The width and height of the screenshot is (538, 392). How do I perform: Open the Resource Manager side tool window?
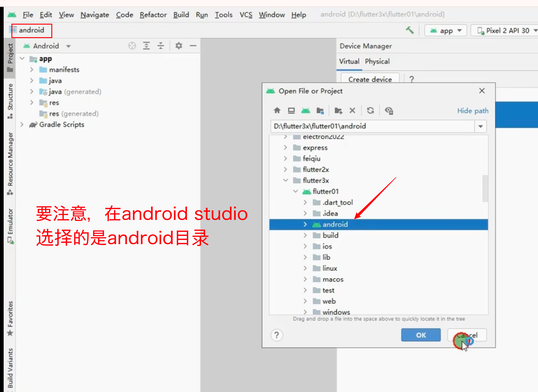click(10, 164)
